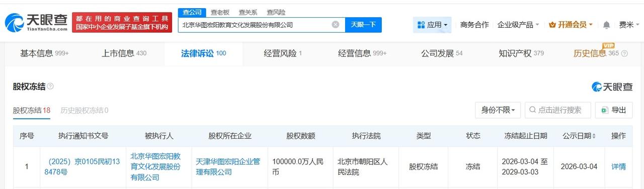The image size is (644, 189).
Task: Select the 查老板 search tab
Action: click(220, 12)
